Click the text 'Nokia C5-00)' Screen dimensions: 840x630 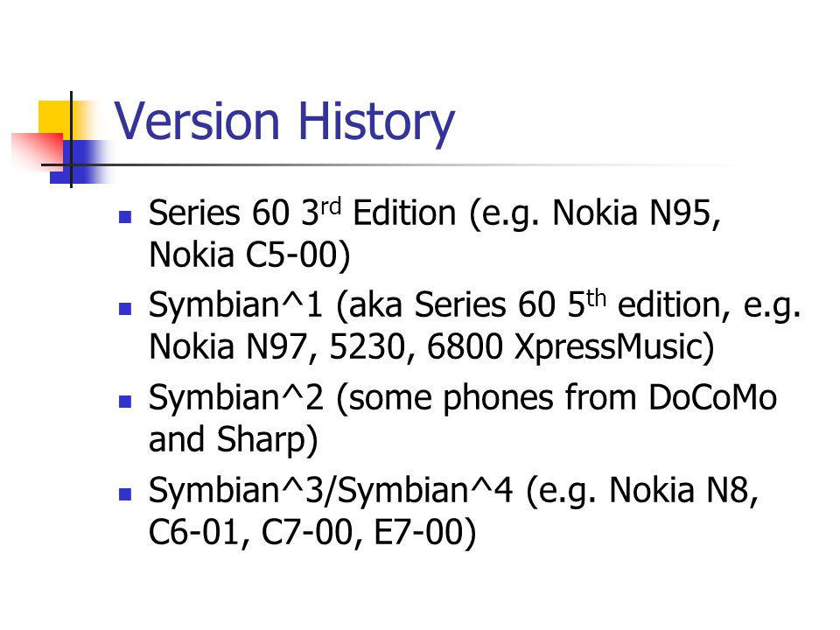click(x=249, y=255)
